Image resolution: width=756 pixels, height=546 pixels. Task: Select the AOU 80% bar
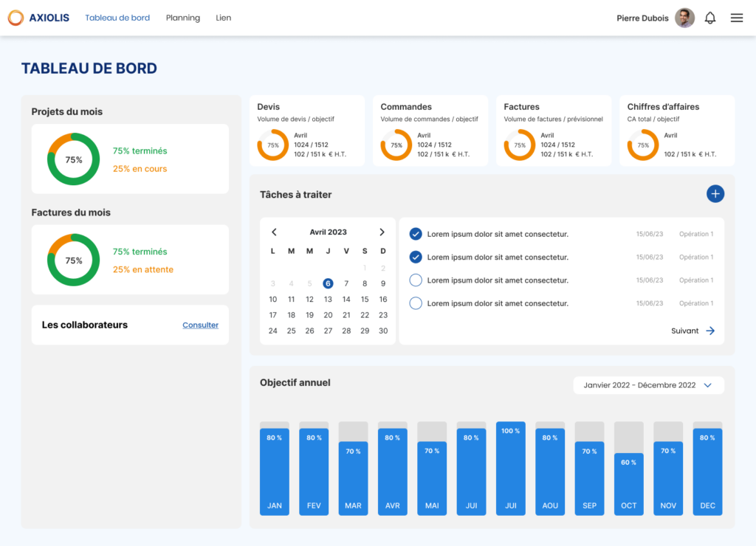(550, 471)
